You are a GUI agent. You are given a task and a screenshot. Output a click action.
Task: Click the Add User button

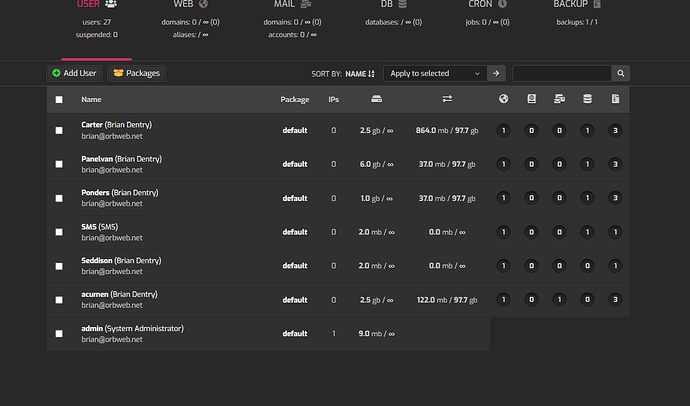(74, 73)
